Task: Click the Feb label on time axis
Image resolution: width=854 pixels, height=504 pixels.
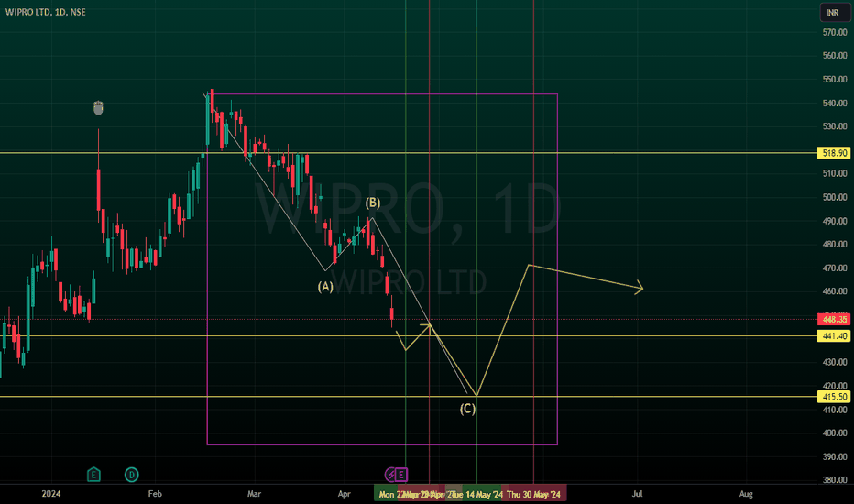Action: 155,494
